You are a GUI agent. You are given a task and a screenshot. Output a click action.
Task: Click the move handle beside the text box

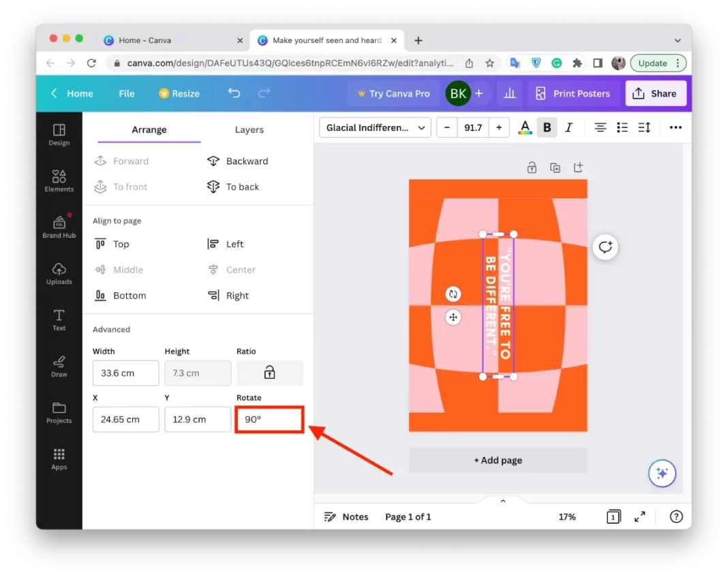[453, 317]
